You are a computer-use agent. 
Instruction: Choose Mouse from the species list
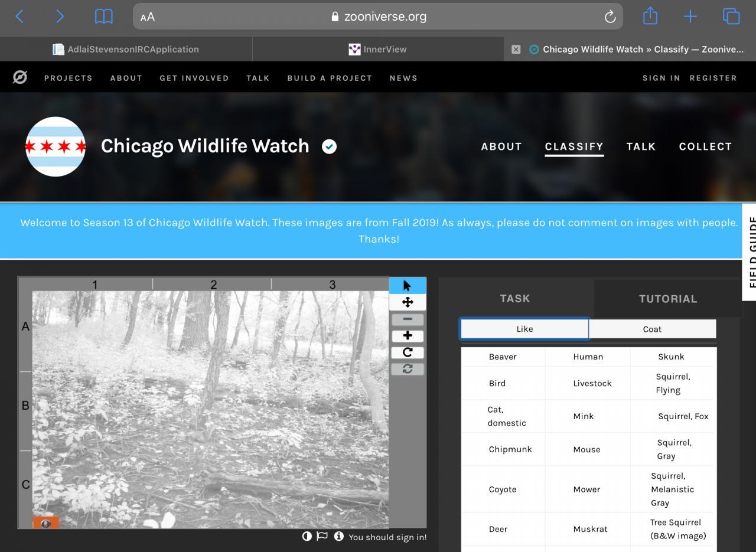588,449
